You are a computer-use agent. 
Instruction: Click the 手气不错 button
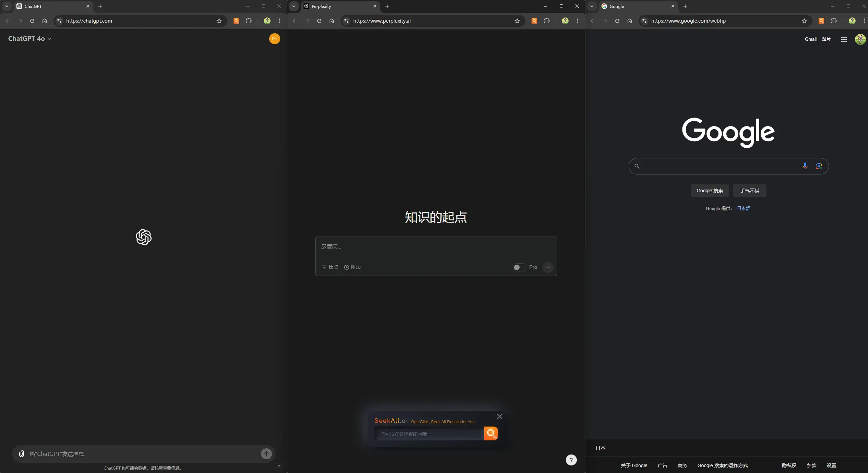749,191
